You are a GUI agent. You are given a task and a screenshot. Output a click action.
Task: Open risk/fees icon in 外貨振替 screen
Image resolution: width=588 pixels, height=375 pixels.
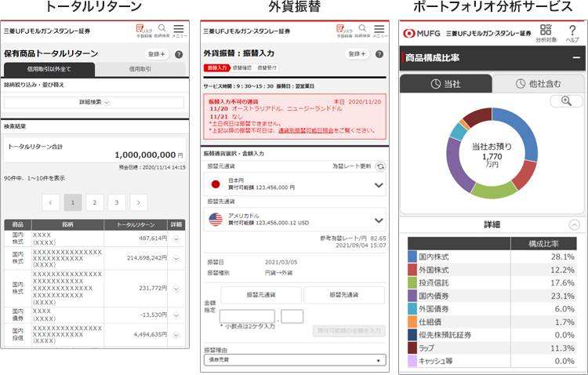tap(344, 31)
